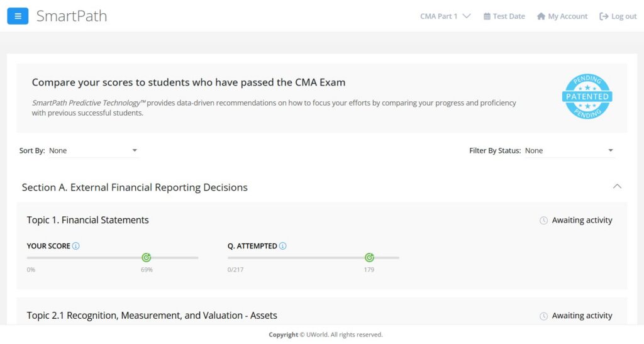Screen dimensions: 644x344
Task: Click the Your Score target marker
Action: [x=146, y=257]
